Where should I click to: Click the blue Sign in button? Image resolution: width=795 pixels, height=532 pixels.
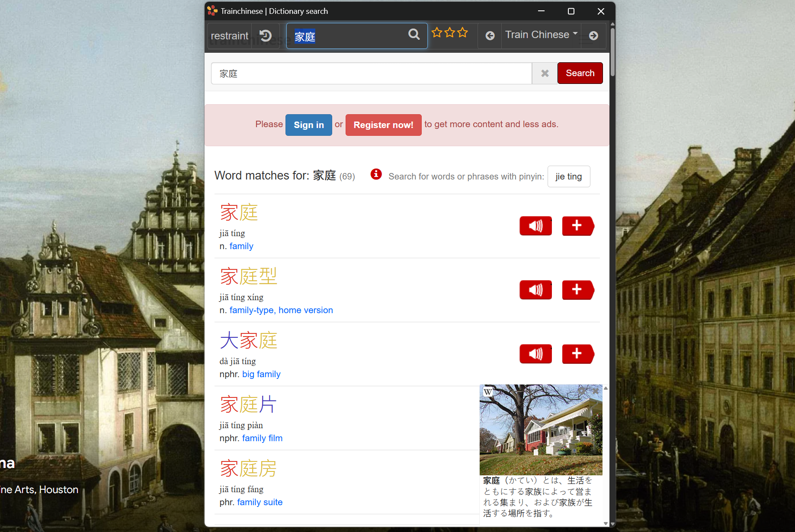308,125
